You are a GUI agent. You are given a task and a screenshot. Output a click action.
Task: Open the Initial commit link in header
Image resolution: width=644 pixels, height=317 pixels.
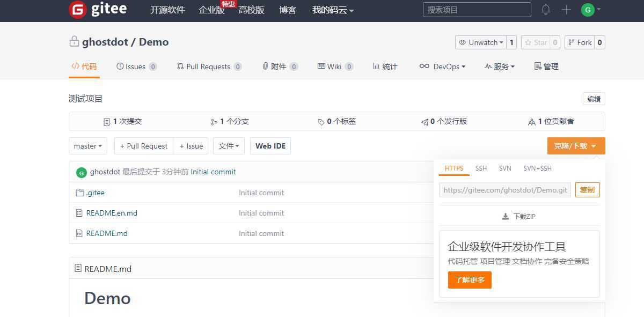pos(214,172)
